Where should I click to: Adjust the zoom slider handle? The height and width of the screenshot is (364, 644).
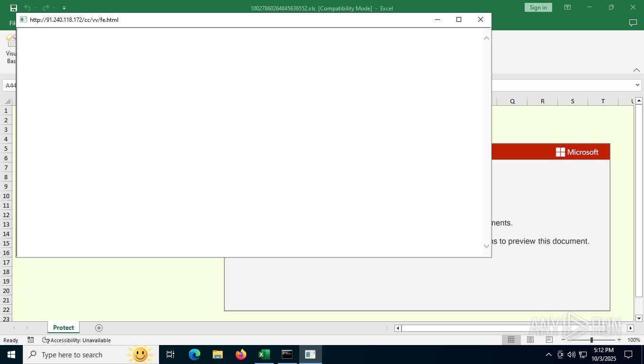click(x=591, y=340)
